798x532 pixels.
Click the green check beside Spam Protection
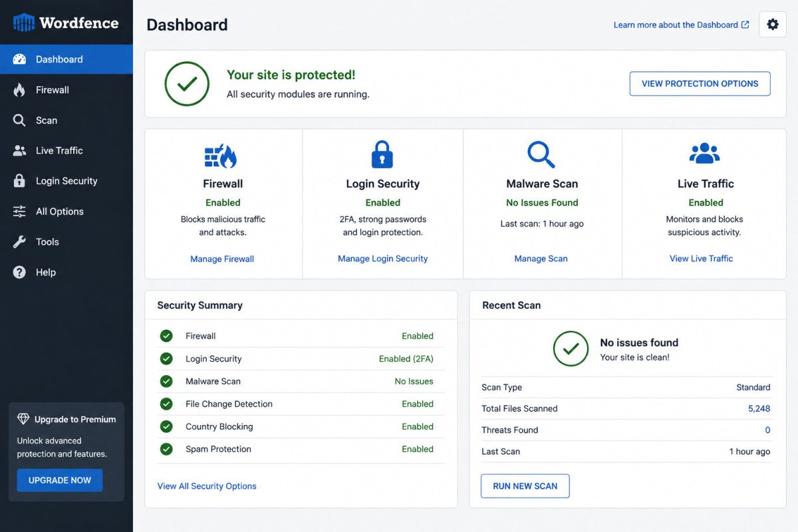pyautogui.click(x=166, y=450)
